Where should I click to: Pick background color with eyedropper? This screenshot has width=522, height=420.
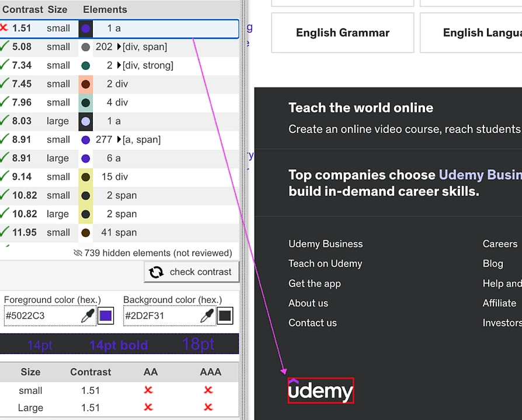click(207, 316)
